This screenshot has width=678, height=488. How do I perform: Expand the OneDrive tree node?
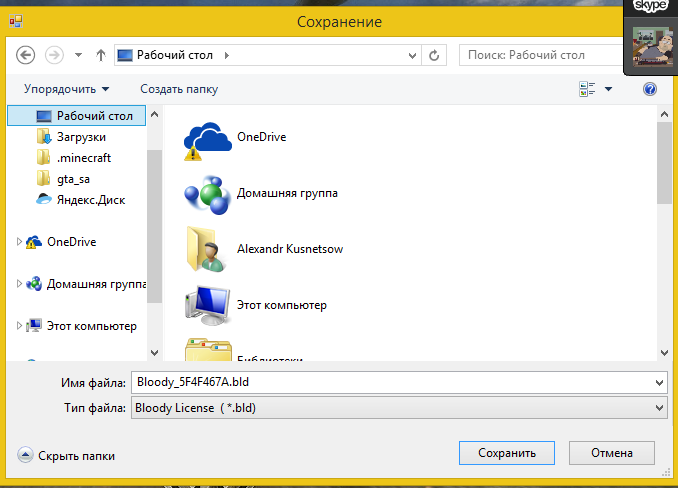coord(19,242)
